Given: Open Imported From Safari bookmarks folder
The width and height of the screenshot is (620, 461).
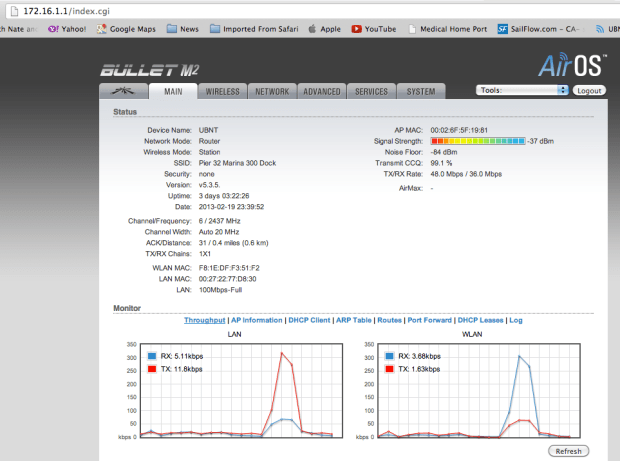Looking at the screenshot, I should (254, 29).
